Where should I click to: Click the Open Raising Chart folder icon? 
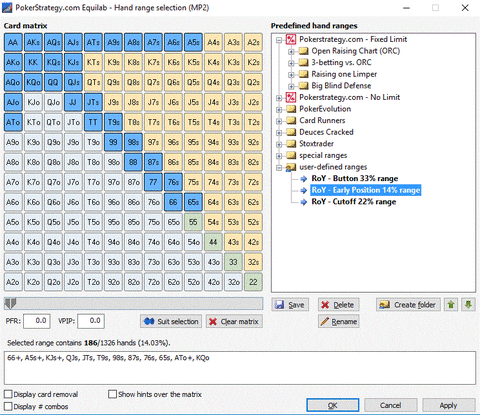coord(303,51)
